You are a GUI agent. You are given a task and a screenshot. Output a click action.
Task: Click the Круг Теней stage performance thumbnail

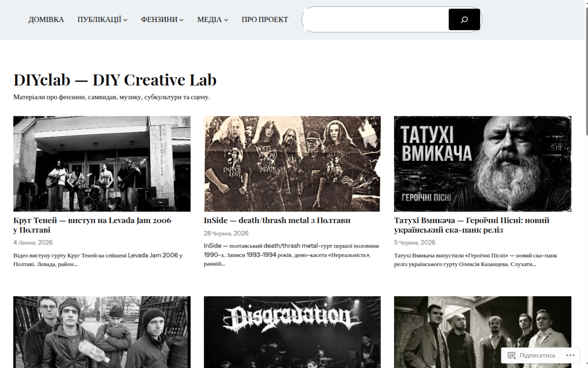[102, 164]
